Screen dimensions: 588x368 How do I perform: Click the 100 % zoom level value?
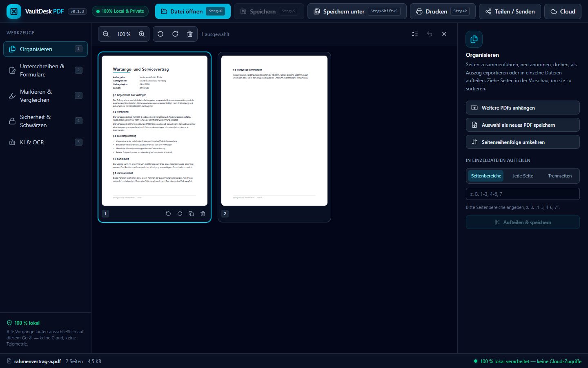point(124,34)
